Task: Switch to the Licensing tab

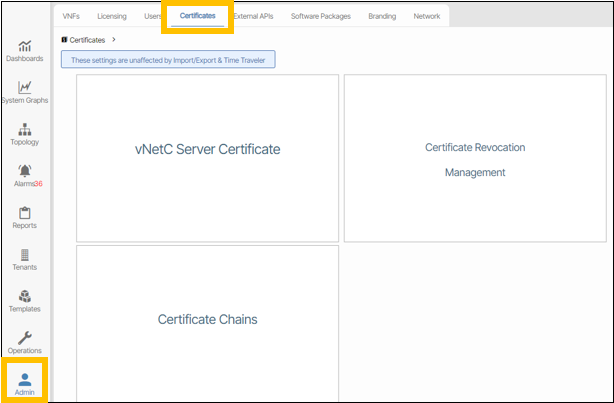Action: [112, 16]
